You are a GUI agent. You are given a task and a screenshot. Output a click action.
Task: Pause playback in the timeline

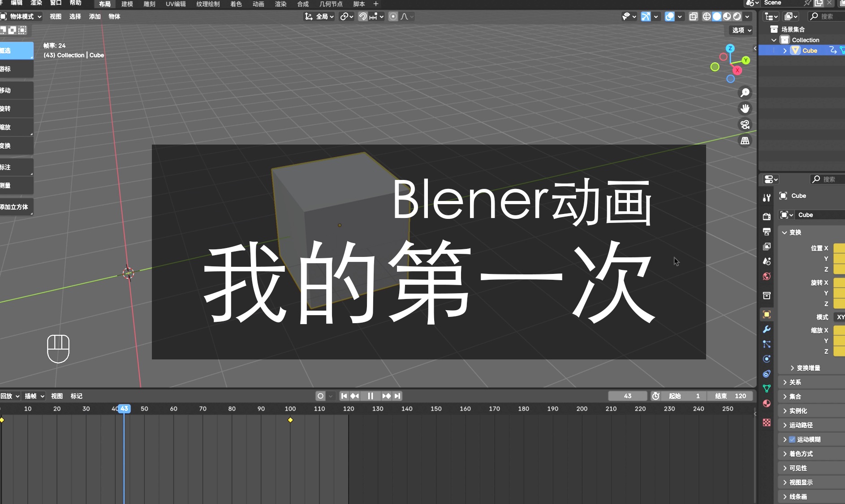(371, 396)
